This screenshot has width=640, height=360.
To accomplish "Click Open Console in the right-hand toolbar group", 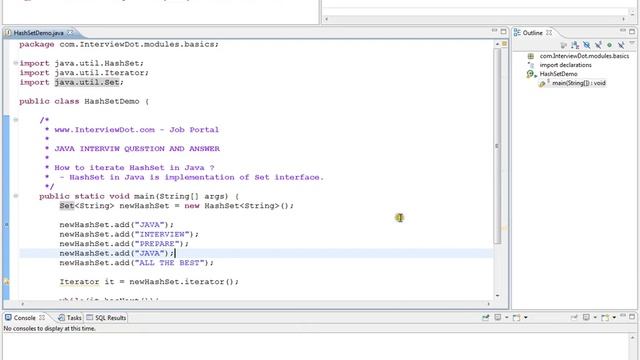I will click(605, 317).
